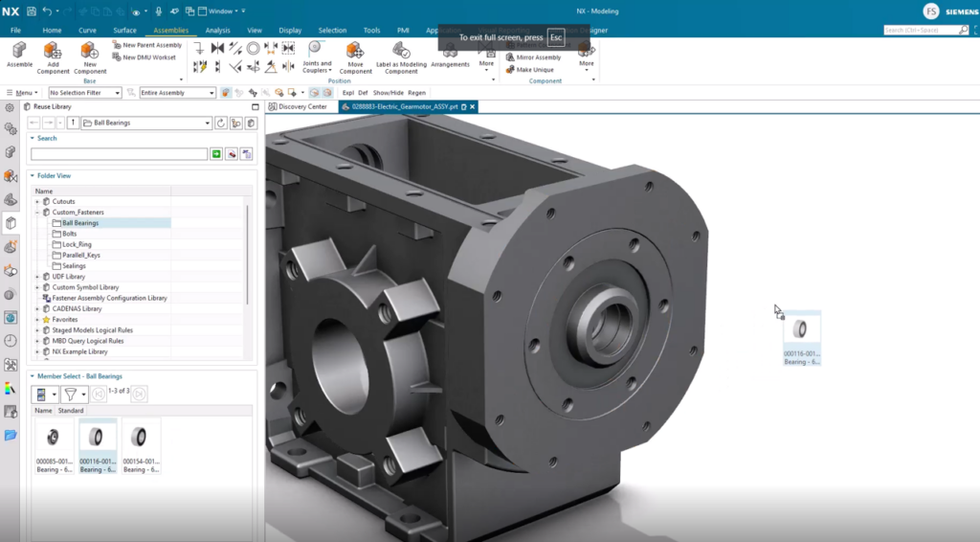Image resolution: width=980 pixels, height=542 pixels.
Task: Switch to the Analysis ribbon tab
Action: (217, 31)
